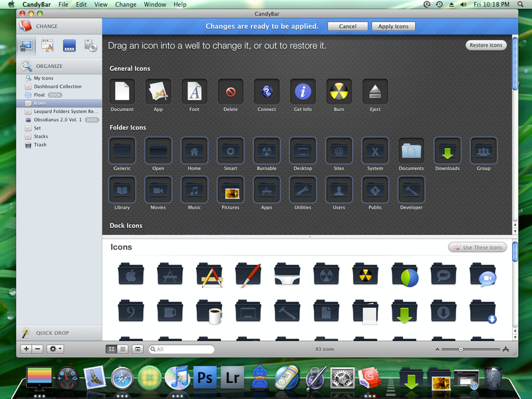Open Photoshop from the Dock

click(x=205, y=377)
